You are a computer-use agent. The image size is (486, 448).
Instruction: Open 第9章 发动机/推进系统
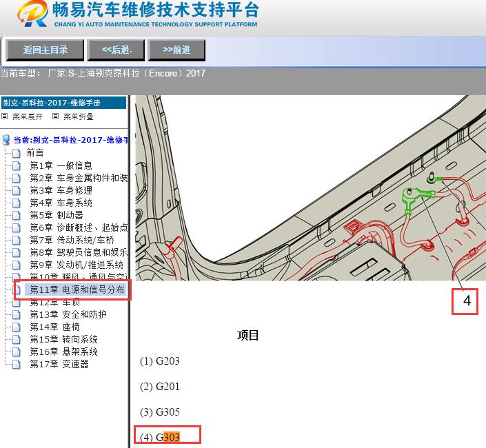(77, 265)
